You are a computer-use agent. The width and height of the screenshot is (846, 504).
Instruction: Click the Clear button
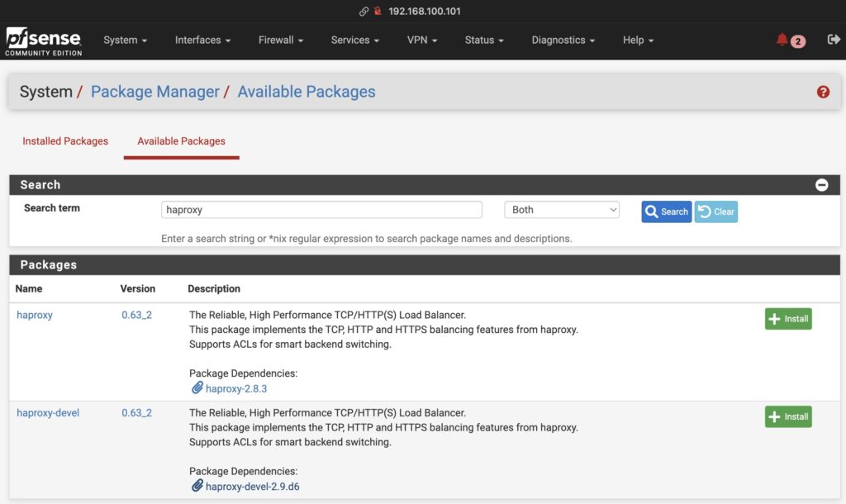coord(716,212)
